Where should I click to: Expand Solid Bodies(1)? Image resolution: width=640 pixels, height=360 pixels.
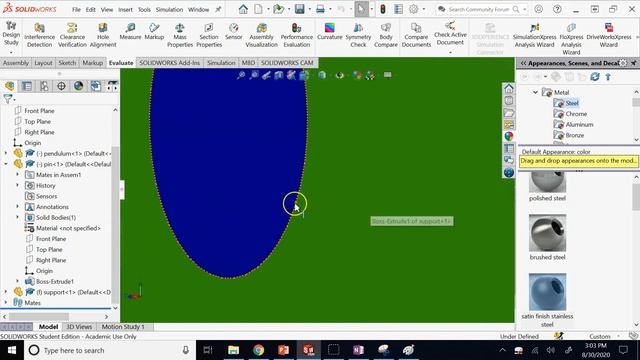(x=17, y=217)
